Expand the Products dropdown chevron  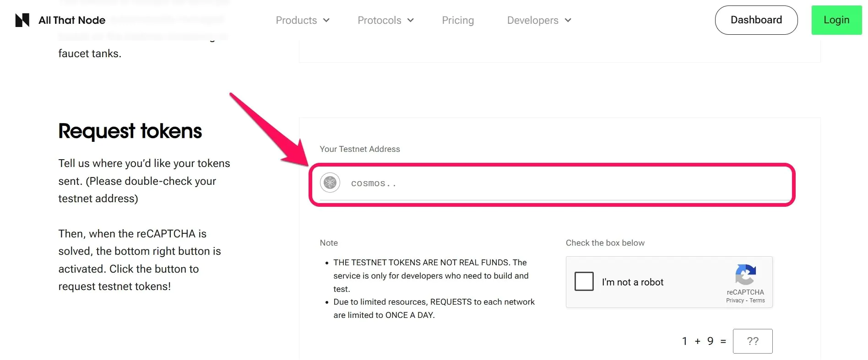point(326,20)
